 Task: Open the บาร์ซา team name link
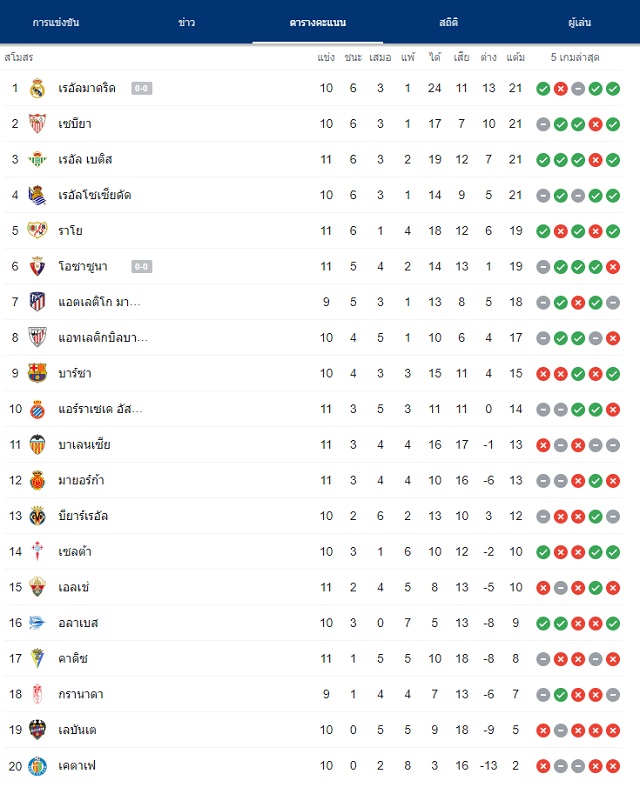pyautogui.click(x=75, y=373)
